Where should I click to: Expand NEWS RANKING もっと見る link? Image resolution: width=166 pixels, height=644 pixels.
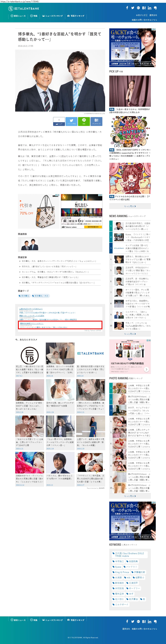[130, 334]
